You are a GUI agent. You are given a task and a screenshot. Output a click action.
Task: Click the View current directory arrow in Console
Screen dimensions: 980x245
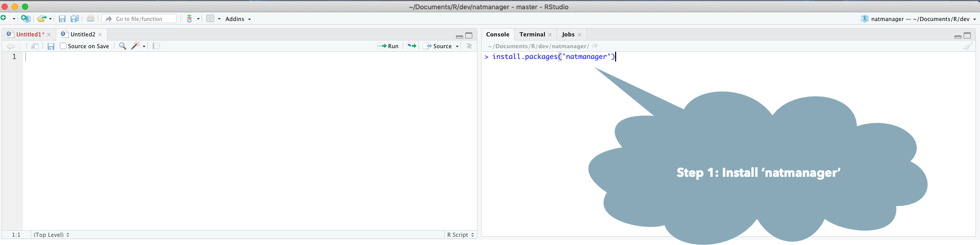tap(595, 46)
